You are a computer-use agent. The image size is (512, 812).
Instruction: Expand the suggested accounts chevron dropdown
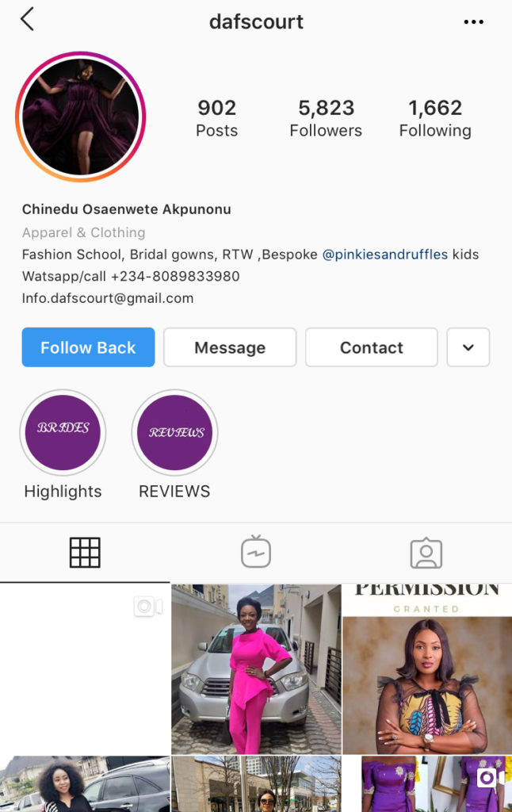point(468,347)
